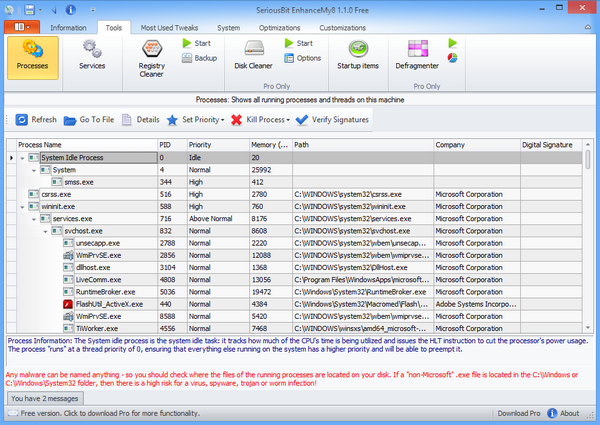Click the blue info icon in title bar
The image size is (600, 425).
(x=70, y=10)
